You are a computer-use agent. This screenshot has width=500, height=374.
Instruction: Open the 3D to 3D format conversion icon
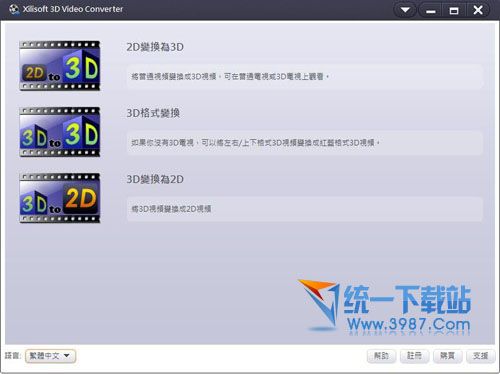pos(60,132)
